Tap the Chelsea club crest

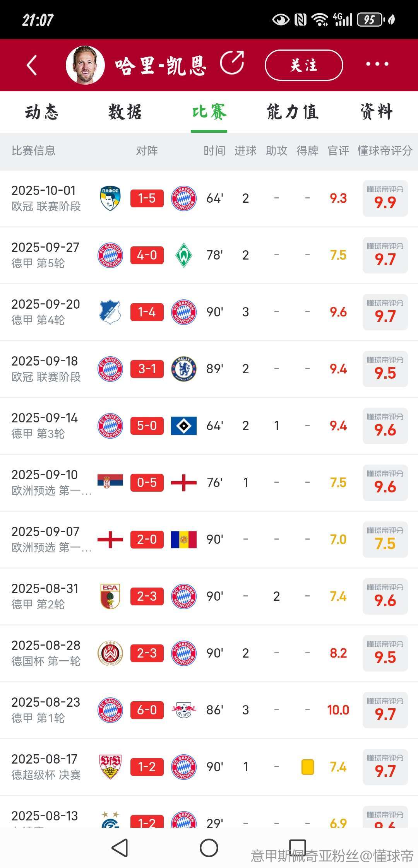184,369
